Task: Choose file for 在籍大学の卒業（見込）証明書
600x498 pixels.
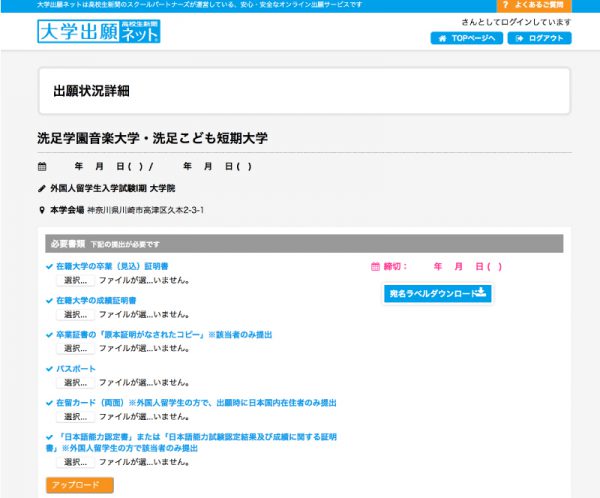Action: pyautogui.click(x=75, y=281)
